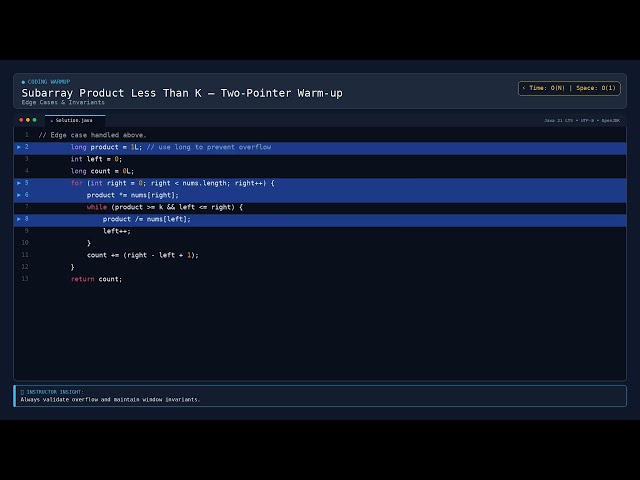The width and height of the screenshot is (640, 480).
Task: Click the arrow marker on line 5
Action: coord(19,183)
